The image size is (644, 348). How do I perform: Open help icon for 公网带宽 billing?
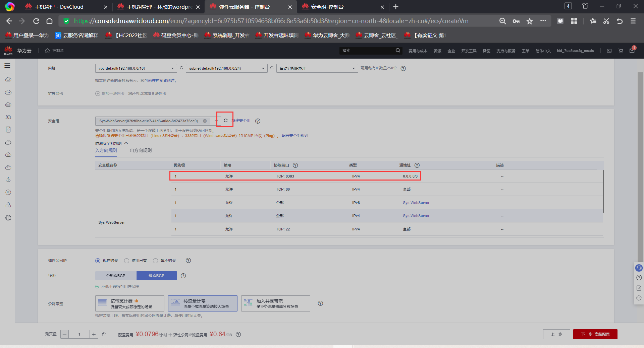pyautogui.click(x=320, y=303)
